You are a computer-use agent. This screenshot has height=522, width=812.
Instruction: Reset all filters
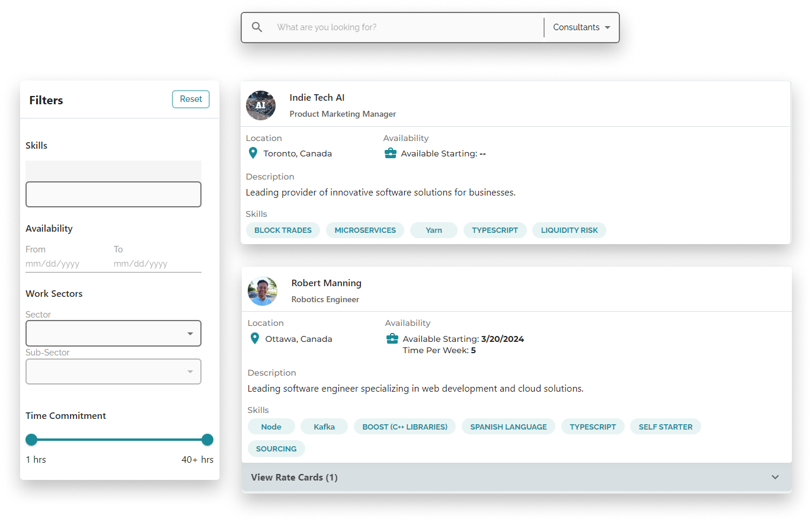(191, 99)
